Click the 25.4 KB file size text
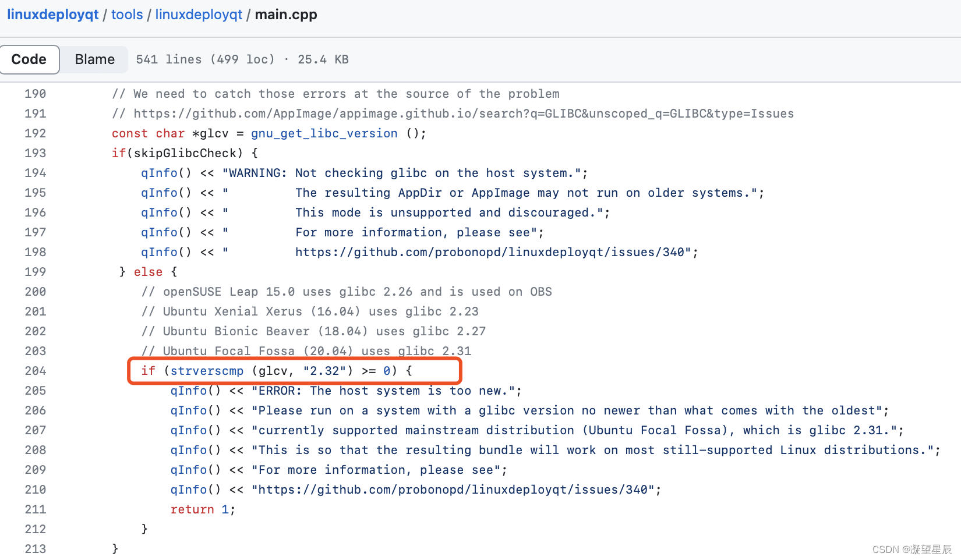Image resolution: width=961 pixels, height=560 pixels. tap(323, 59)
